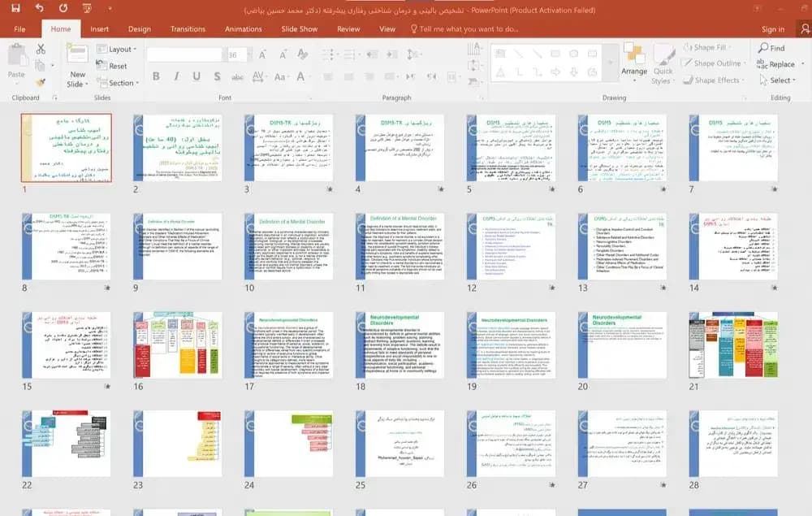
Task: Select slide 16 thumbnail
Action: (178, 345)
